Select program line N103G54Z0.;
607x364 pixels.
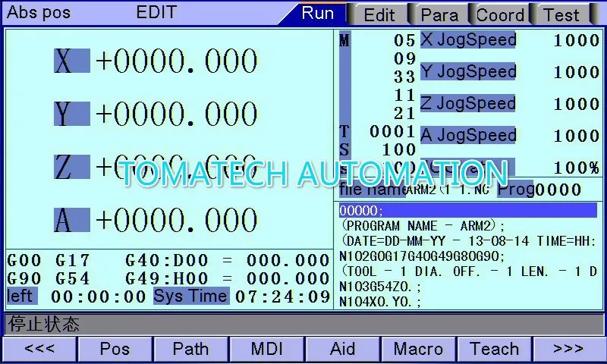380,287
